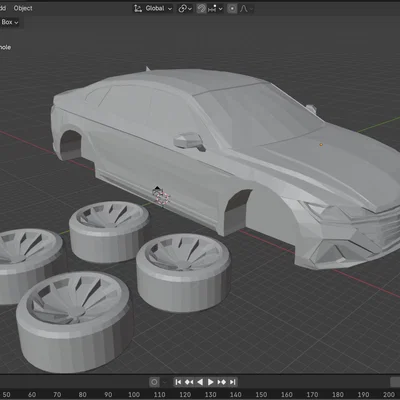Play the animation in reverse
The width and height of the screenshot is (400, 400).
[x=200, y=382]
